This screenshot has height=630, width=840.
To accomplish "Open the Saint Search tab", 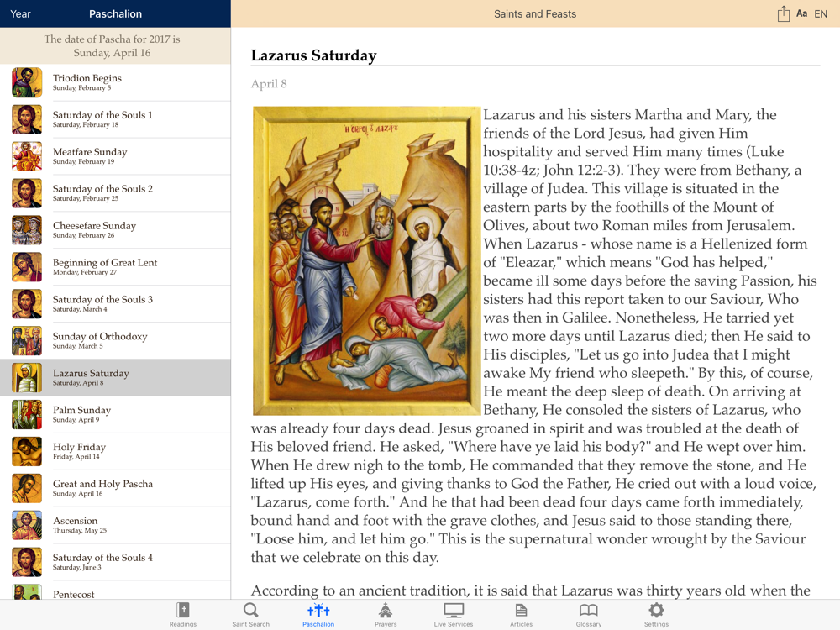I will 250,615.
